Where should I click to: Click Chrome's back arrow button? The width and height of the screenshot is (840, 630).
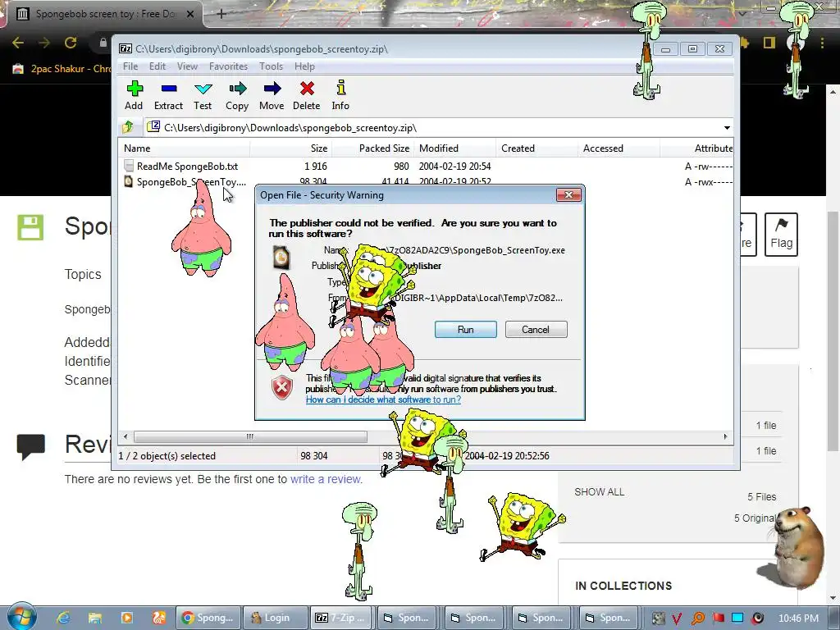click(18, 43)
